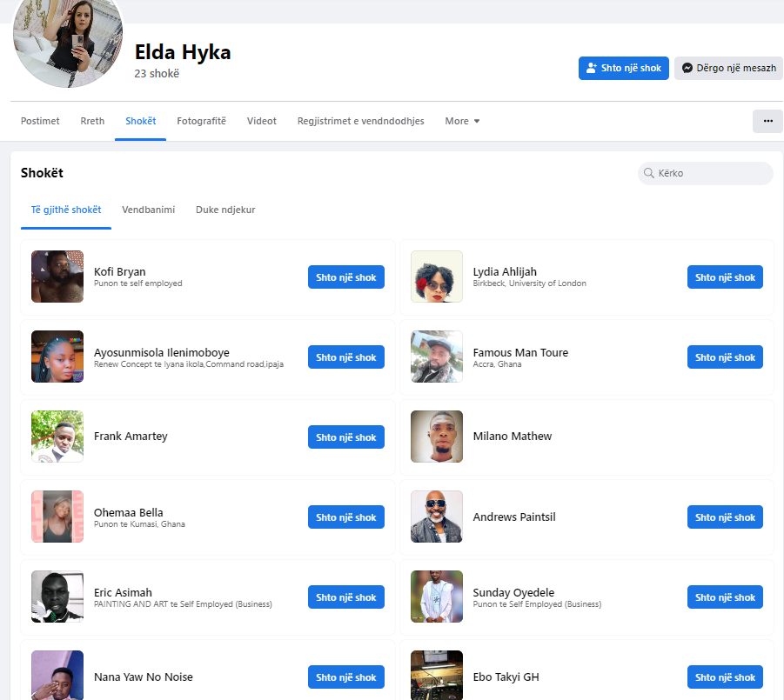Click the magnifier icon in Kërko field
Screen dimensions: 784x700
649,173
